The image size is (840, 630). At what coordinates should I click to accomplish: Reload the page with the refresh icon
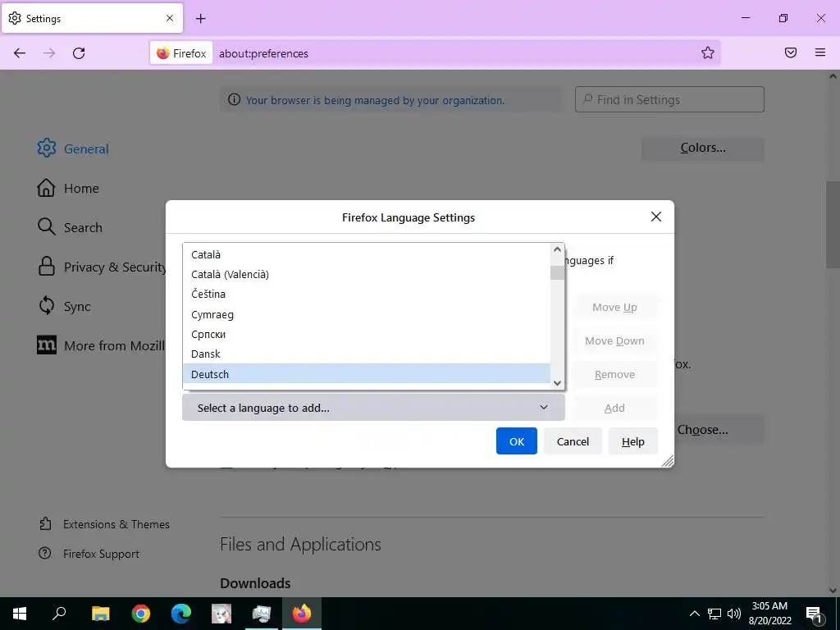tap(79, 53)
